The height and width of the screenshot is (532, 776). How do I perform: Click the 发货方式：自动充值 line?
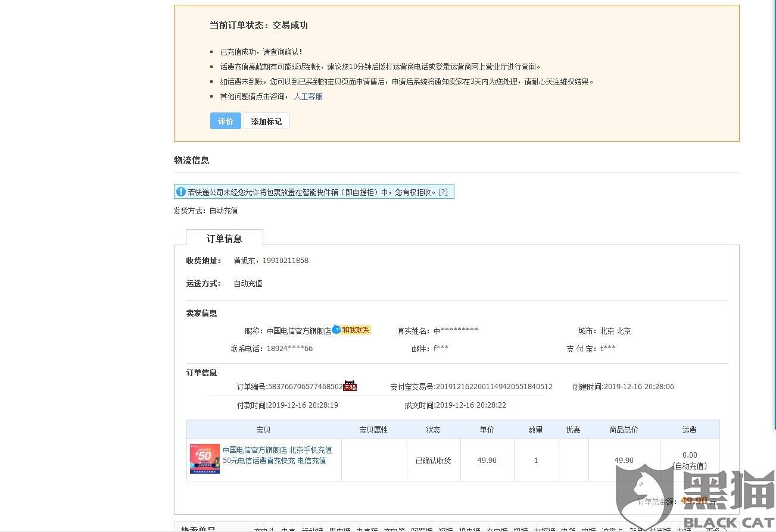pos(205,211)
